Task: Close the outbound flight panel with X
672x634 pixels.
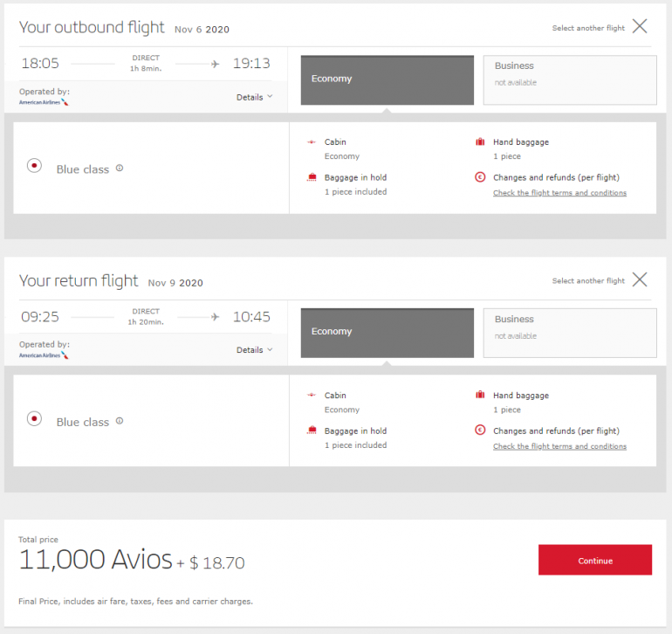Action: point(640,26)
